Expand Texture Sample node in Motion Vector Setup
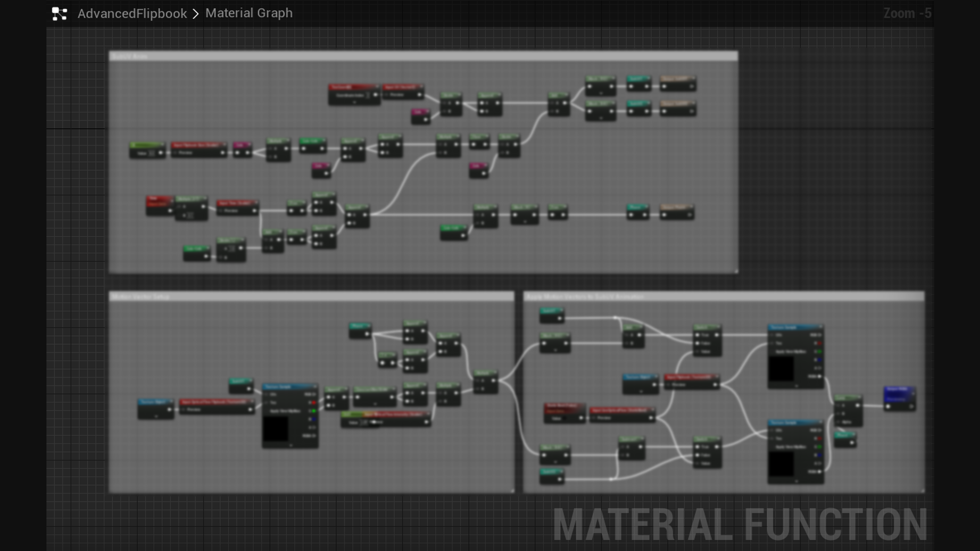980x551 pixels. click(x=291, y=445)
